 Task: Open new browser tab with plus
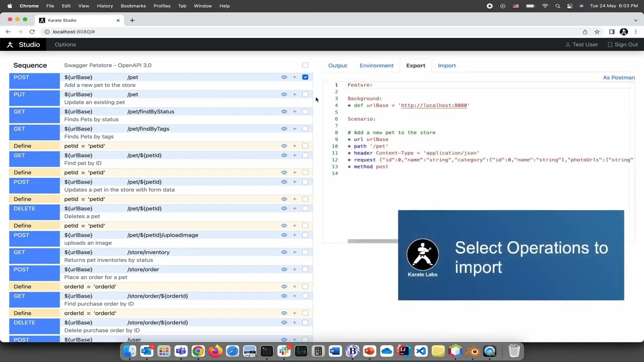132,20
